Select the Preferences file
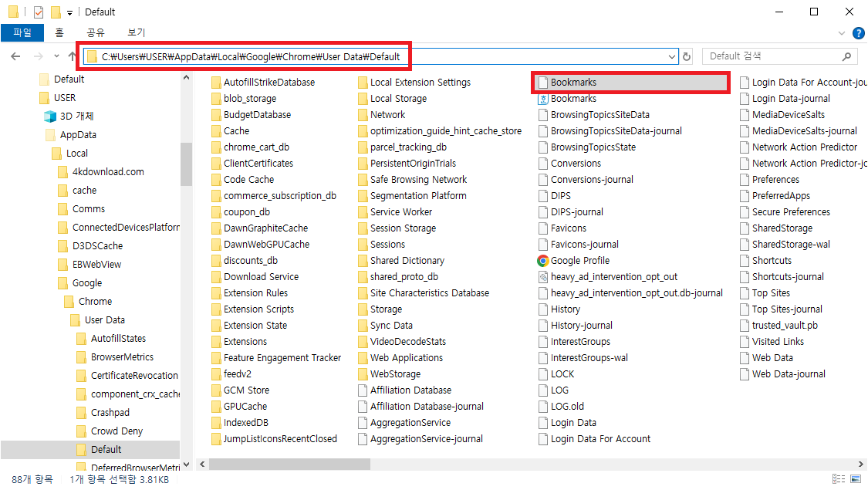The image size is (868, 490). point(775,180)
